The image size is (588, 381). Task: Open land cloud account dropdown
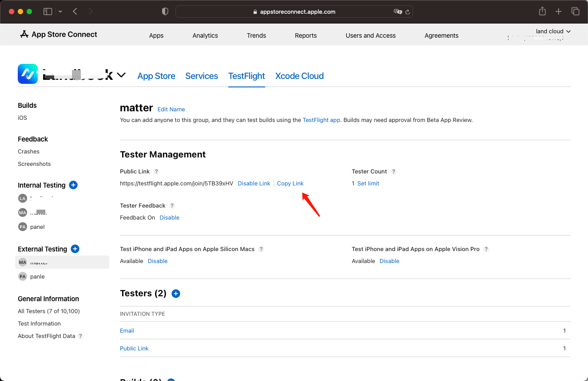(553, 31)
